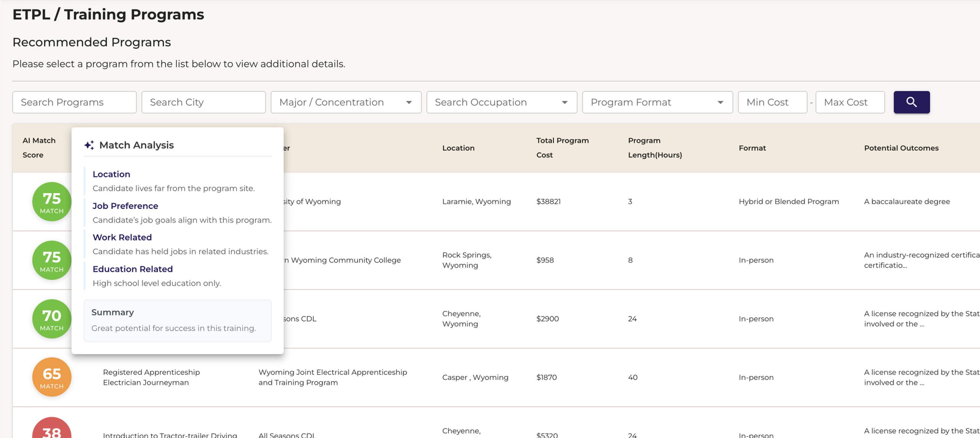This screenshot has width=980, height=438.
Task: Select Registered Apprenticeship Electrician Journeyman program
Action: click(151, 377)
